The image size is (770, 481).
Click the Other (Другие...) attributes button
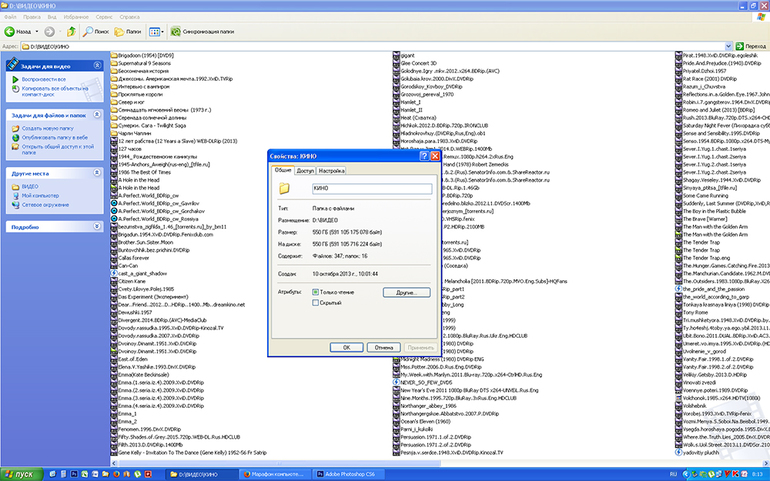(x=405, y=293)
